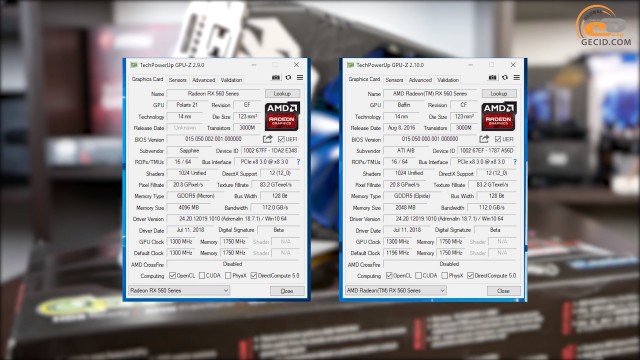This screenshot has height=360, width=640.
Task: Switch to Validation tab in GPU-Z 2.10.0
Action: [x=448, y=80]
